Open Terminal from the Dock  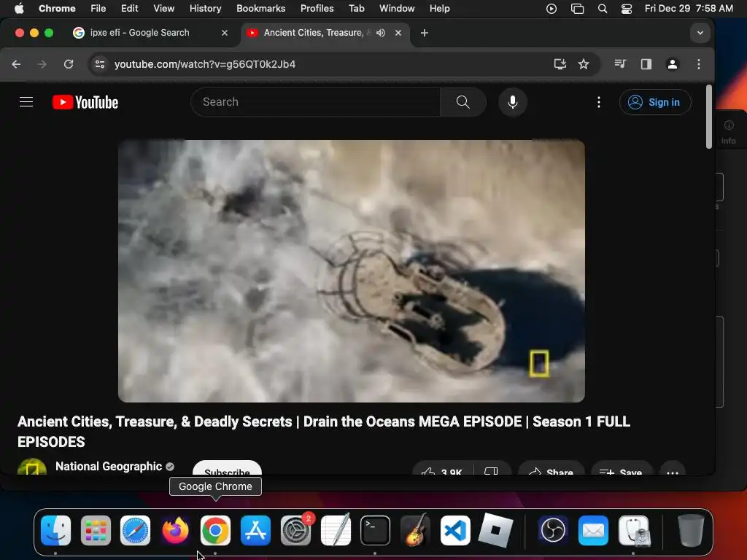(x=375, y=530)
